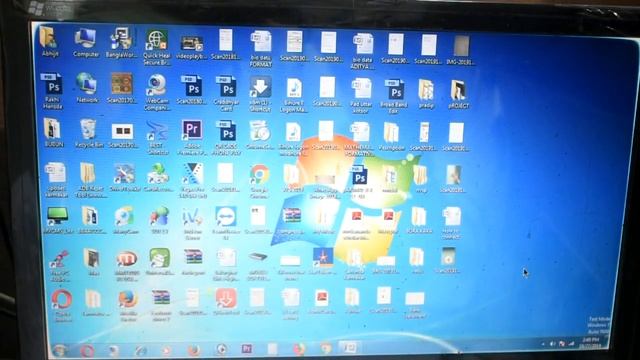Launch the TeamViewer desktop shortcut
This screenshot has height=360, width=640.
coord(226,222)
